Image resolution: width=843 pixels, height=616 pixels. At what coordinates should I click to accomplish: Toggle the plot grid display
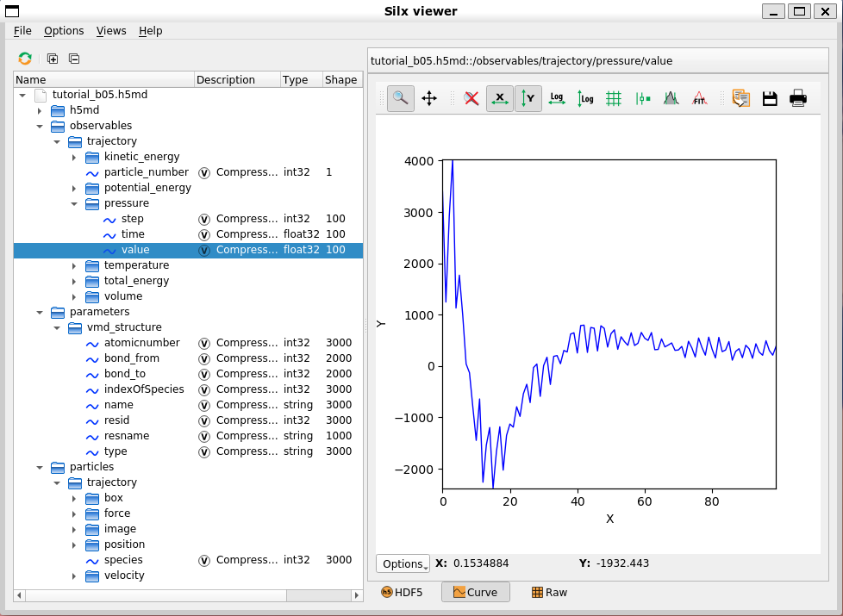click(614, 99)
